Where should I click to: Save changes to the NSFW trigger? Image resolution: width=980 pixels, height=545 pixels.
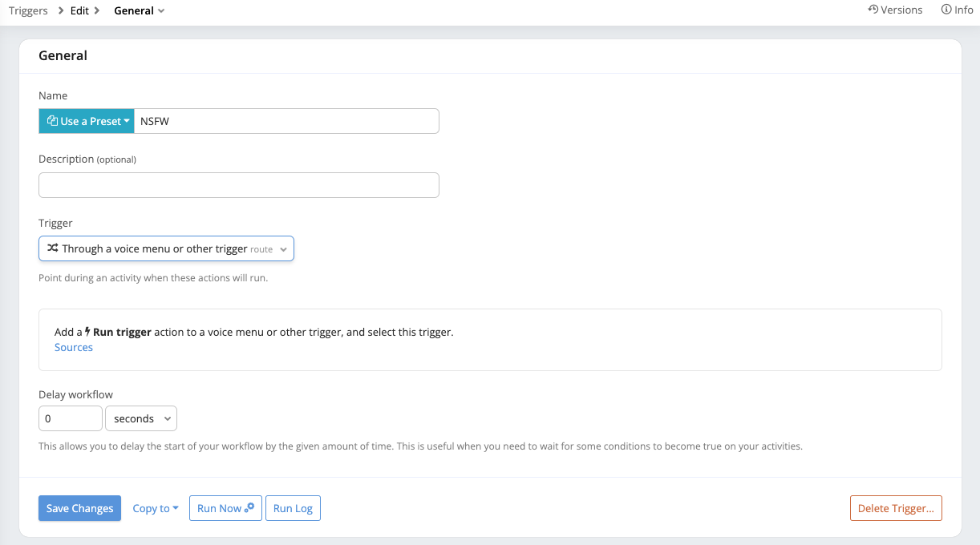(x=79, y=507)
